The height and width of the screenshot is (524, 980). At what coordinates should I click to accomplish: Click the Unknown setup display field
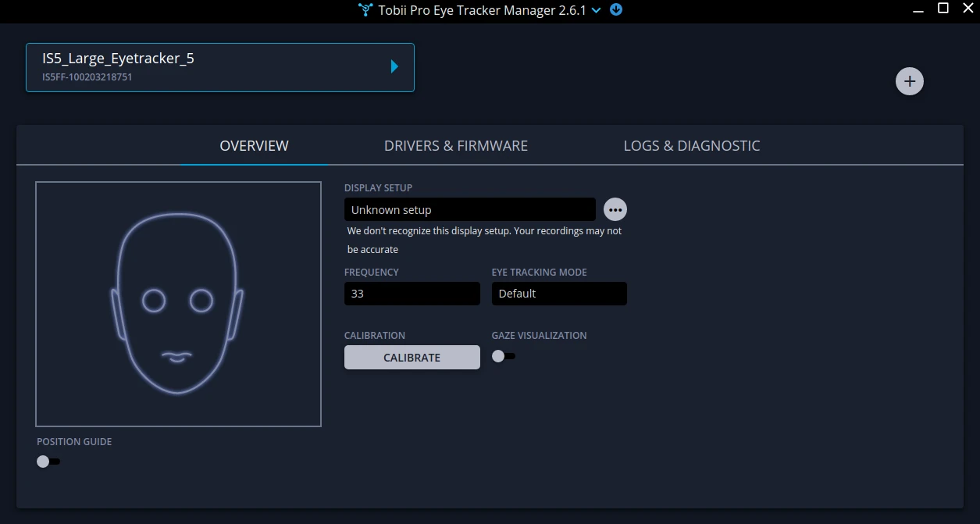(x=469, y=209)
